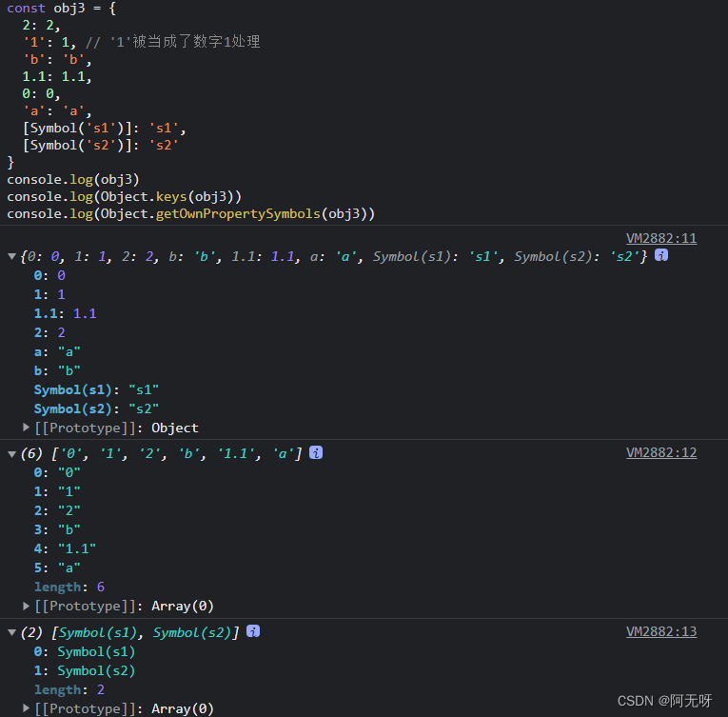Expand [[Prototype]] of the six-item keys array
728x717 pixels.
click(26, 606)
